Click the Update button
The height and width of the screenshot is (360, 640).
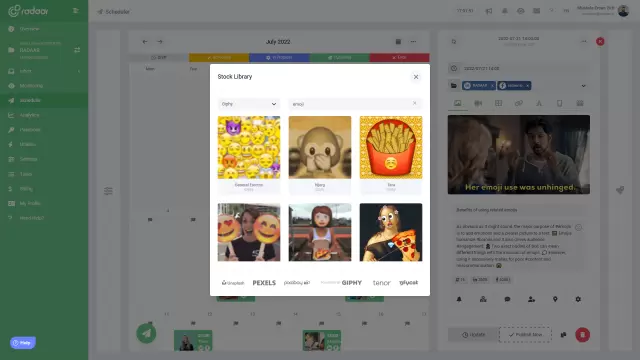coord(473,335)
